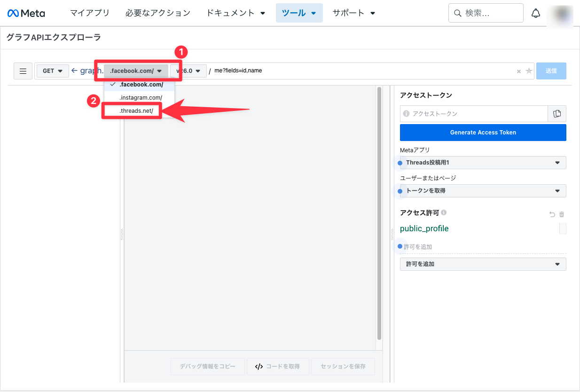Click the アクセストークン input field
The image size is (580, 392).
click(x=474, y=114)
